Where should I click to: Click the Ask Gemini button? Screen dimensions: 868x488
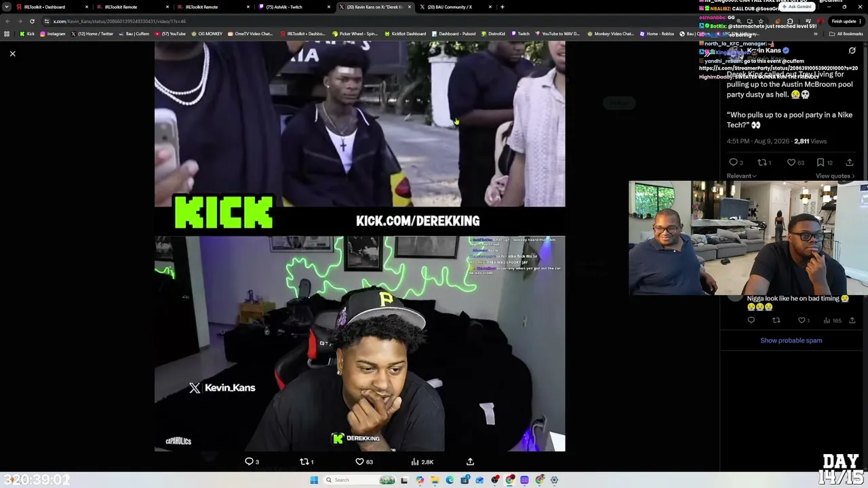[x=797, y=7]
